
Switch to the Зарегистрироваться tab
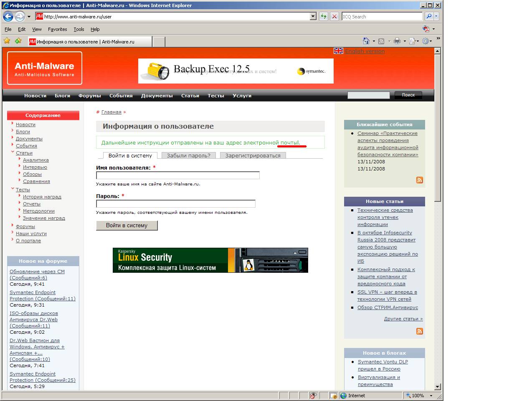pyautogui.click(x=253, y=155)
